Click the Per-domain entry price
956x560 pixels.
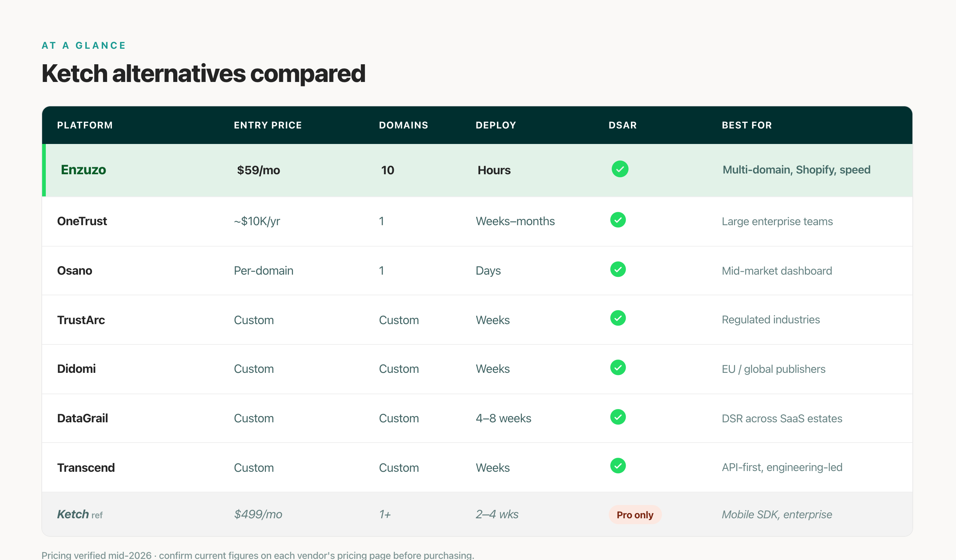coord(264,270)
